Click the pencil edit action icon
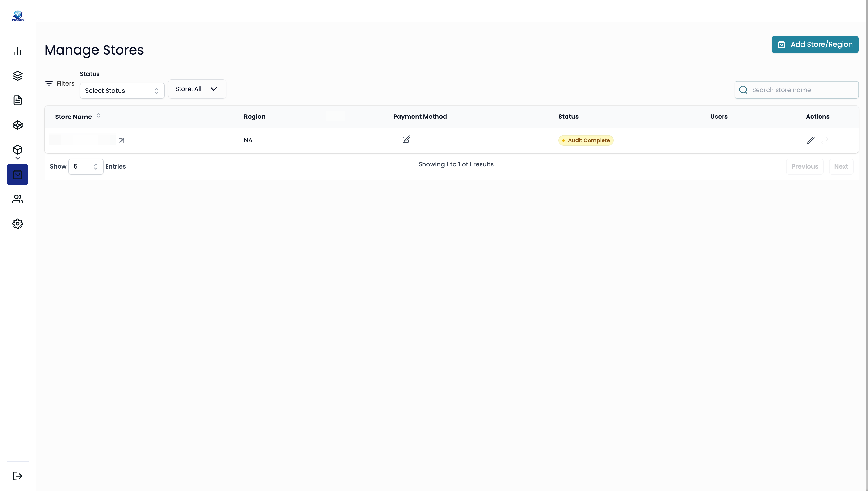Image resolution: width=868 pixels, height=491 pixels. 811,140
